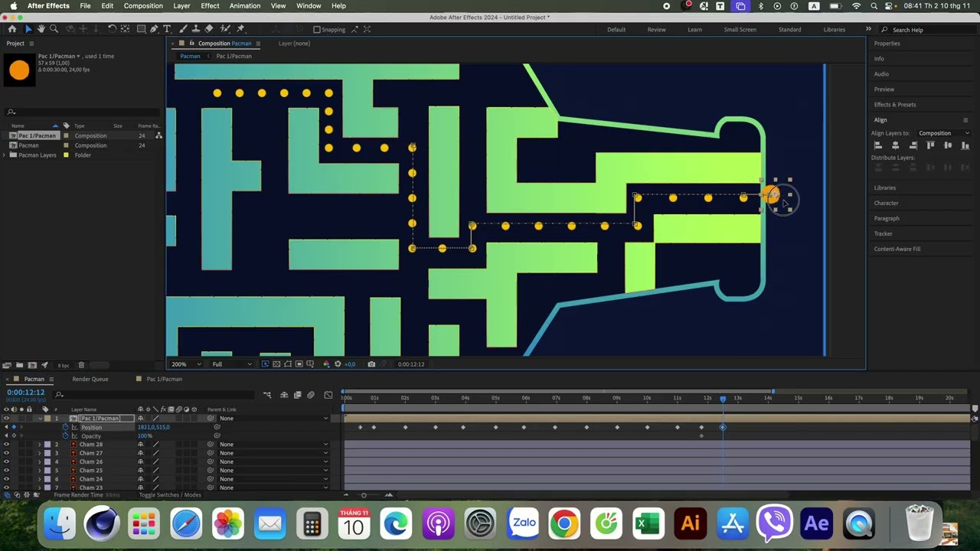
Task: Open the 200% magnification dropdown
Action: [x=185, y=364]
